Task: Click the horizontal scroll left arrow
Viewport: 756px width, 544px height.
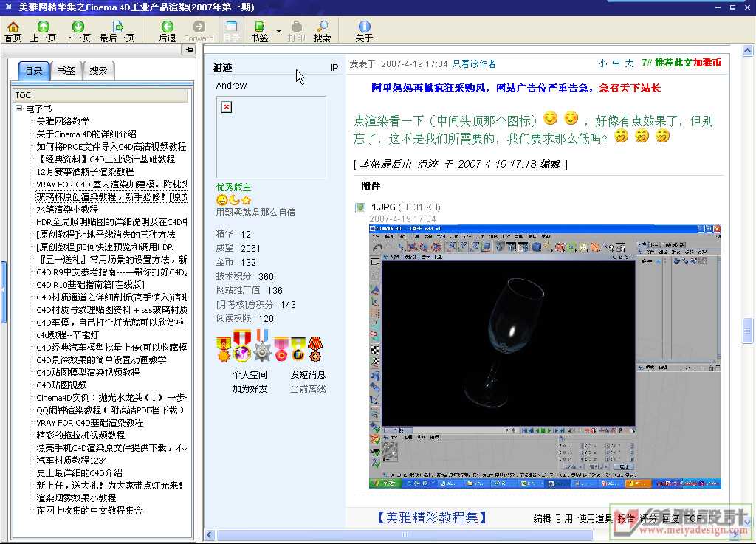Action: click(210, 535)
